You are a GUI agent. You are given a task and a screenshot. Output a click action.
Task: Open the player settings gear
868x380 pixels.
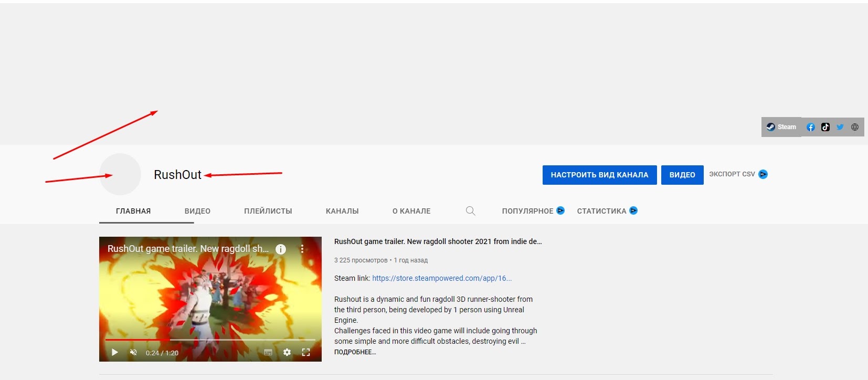[x=287, y=352]
